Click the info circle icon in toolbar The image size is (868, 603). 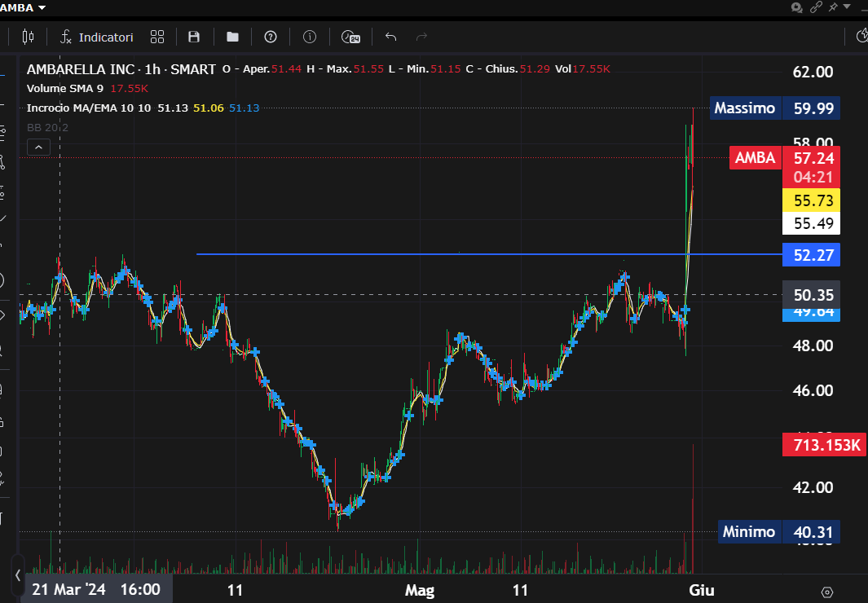310,37
